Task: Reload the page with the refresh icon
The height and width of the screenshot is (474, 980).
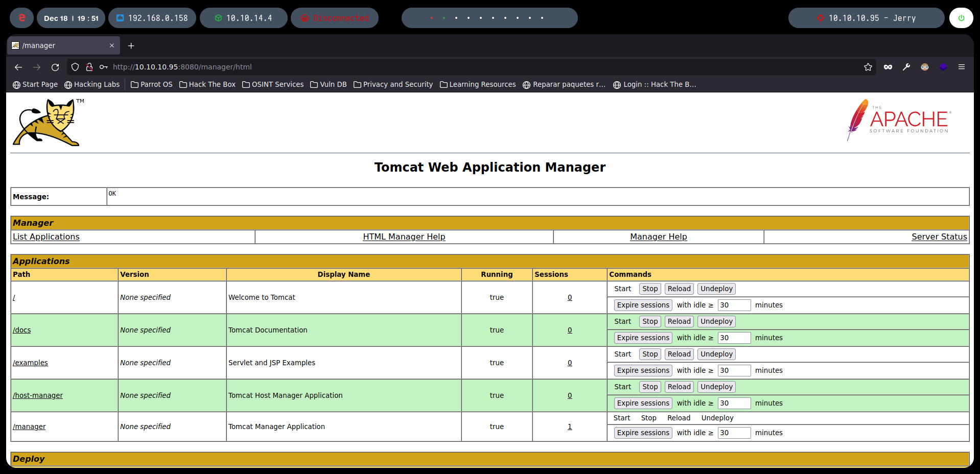Action: tap(55, 67)
